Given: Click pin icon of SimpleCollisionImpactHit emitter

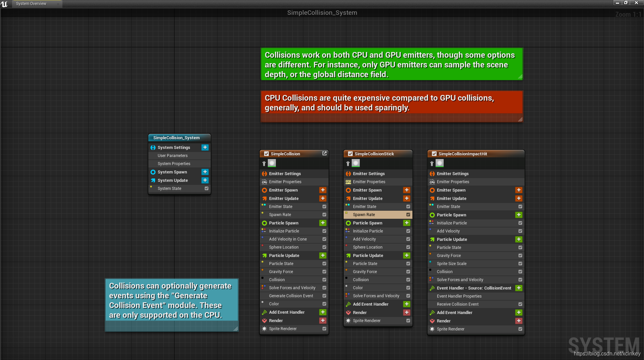Looking at the screenshot, I should pos(432,163).
